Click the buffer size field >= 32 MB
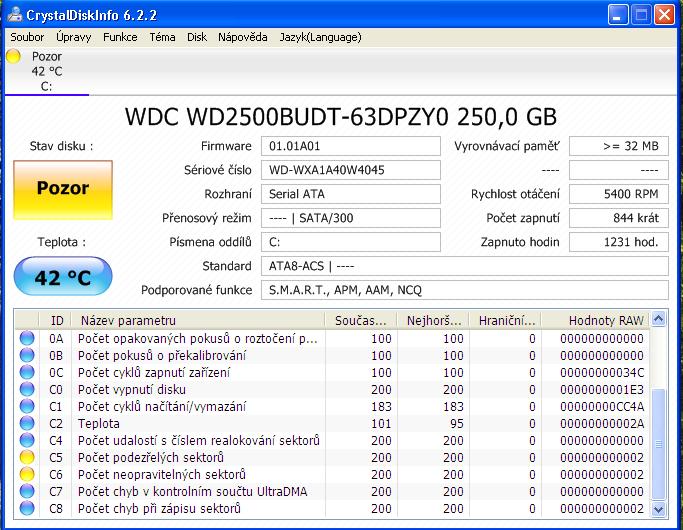 click(619, 146)
